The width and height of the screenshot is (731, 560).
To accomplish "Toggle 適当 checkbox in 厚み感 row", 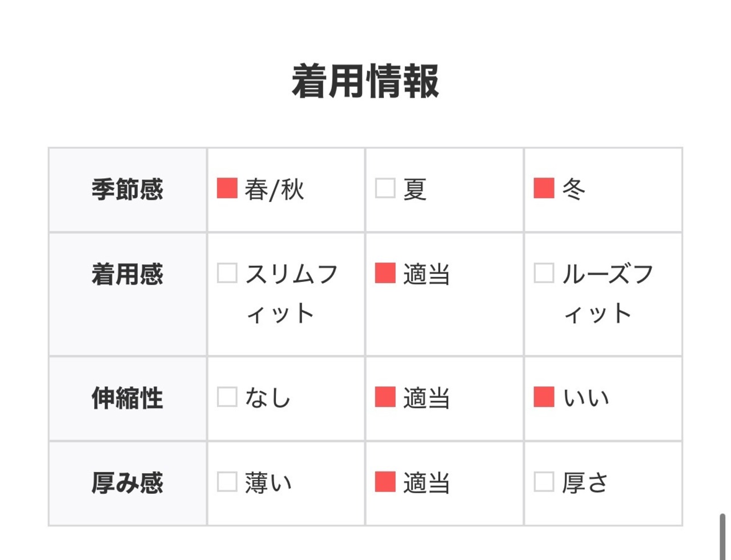I will pyautogui.click(x=385, y=482).
